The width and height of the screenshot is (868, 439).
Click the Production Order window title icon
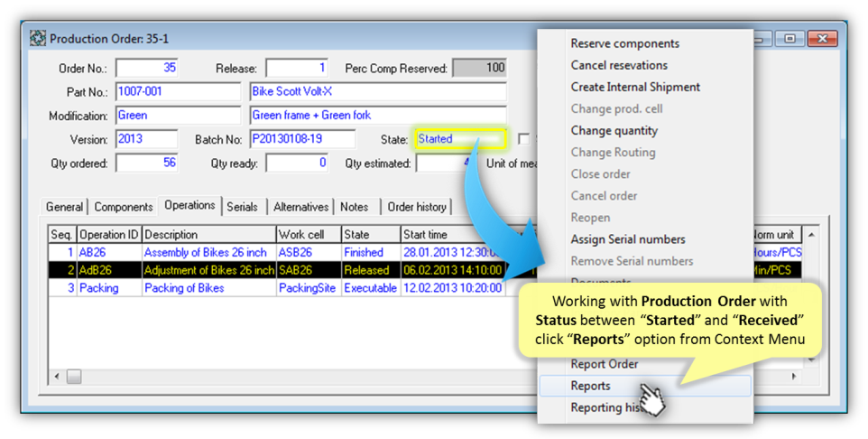38,39
